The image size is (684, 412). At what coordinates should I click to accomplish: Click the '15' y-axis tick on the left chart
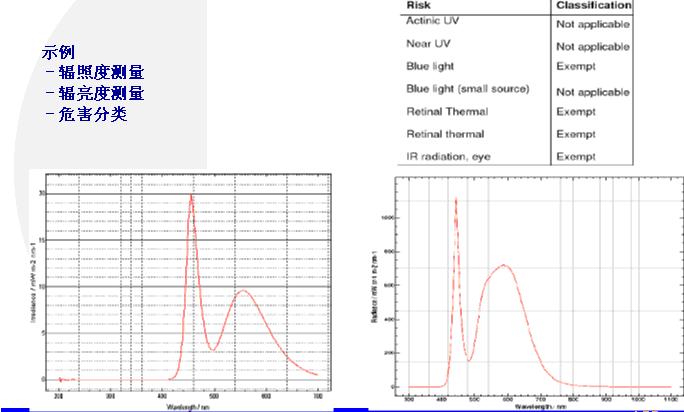click(42, 240)
